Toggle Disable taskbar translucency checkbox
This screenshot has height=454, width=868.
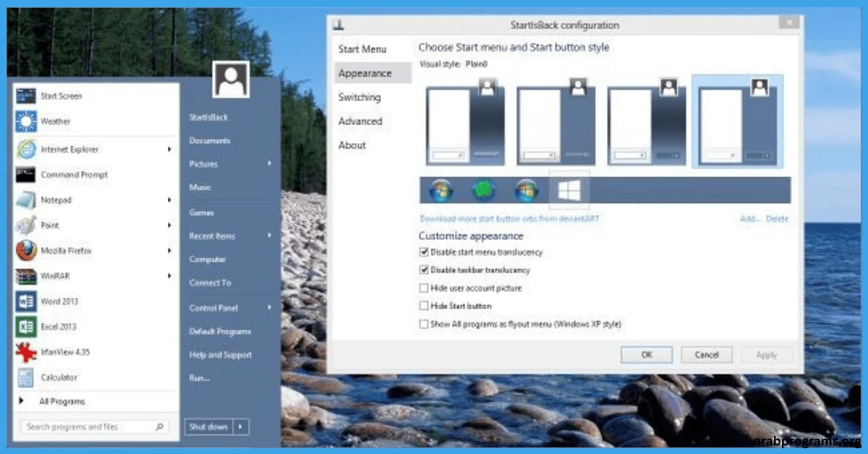(424, 270)
